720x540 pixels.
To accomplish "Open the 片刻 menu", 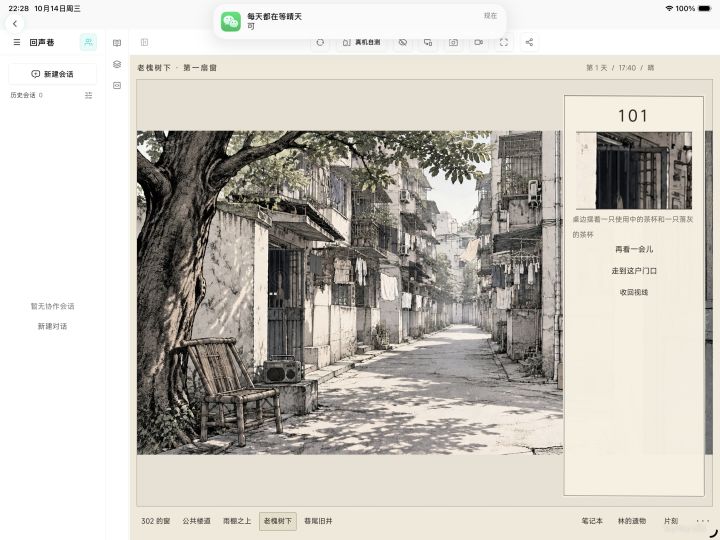I will coord(671,521).
